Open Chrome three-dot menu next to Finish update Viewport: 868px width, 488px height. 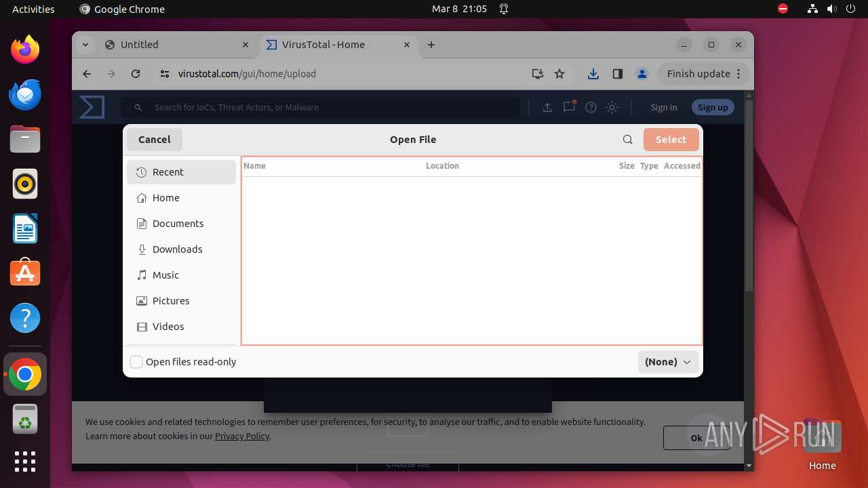click(x=740, y=74)
